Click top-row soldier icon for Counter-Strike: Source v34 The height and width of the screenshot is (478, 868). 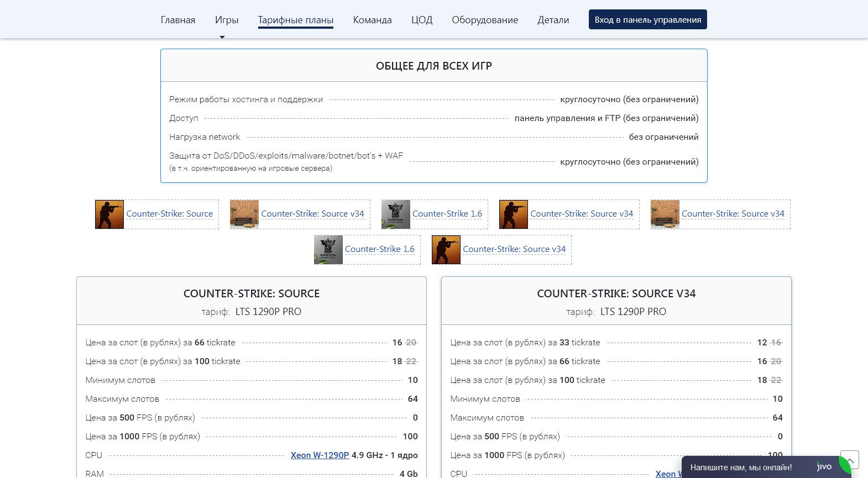tap(514, 214)
